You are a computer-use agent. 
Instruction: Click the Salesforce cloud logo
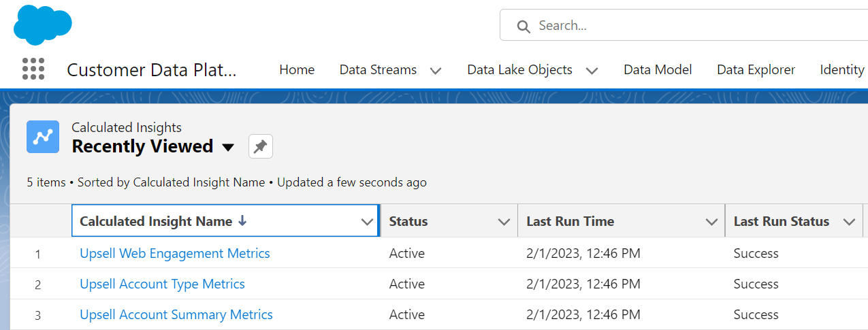[43, 24]
